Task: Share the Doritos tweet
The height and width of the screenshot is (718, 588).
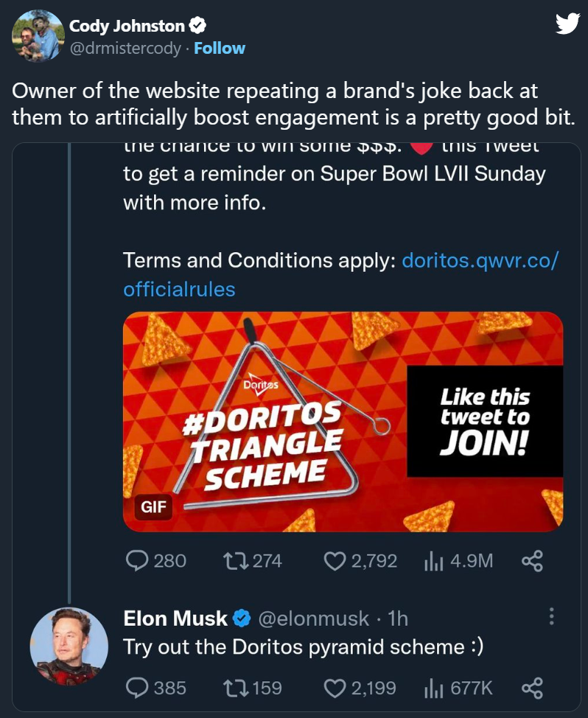Action: 532,561
